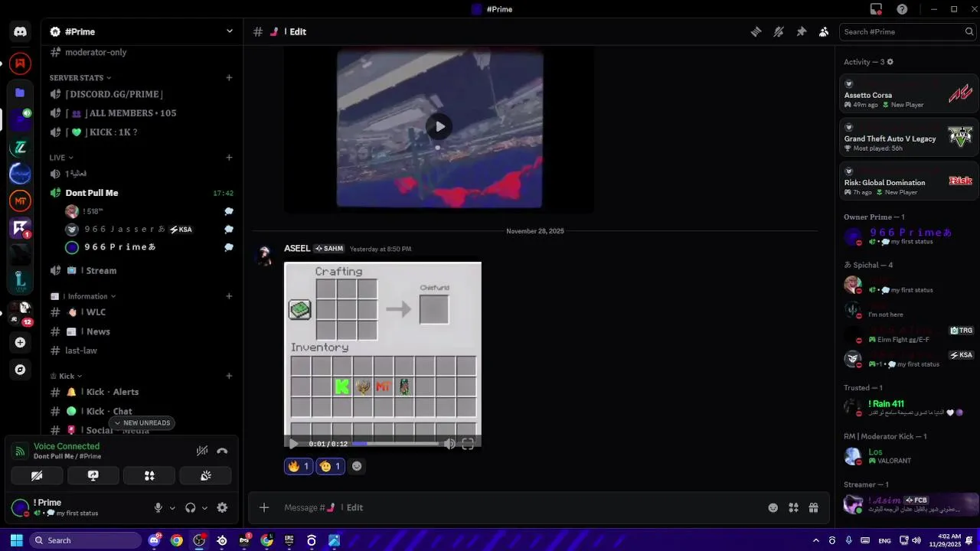Screen dimensions: 980x551
Task: Mute the Crafting video volume icon
Action: coord(449,444)
